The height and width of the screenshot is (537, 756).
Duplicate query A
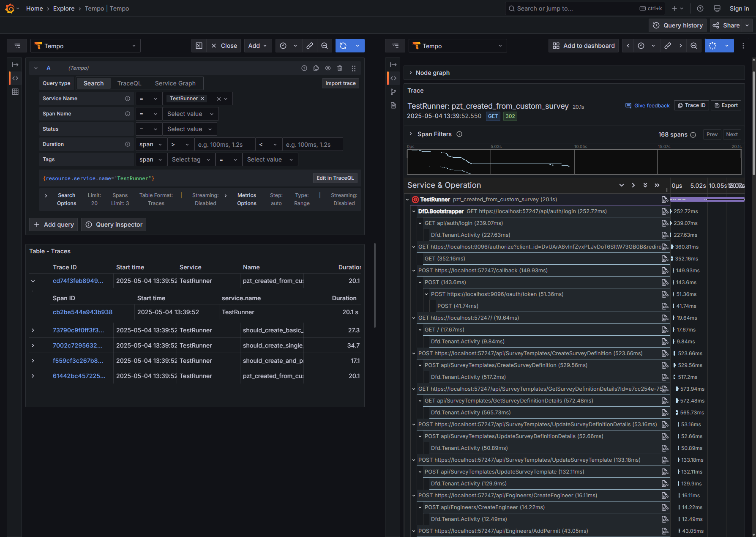[x=316, y=68]
